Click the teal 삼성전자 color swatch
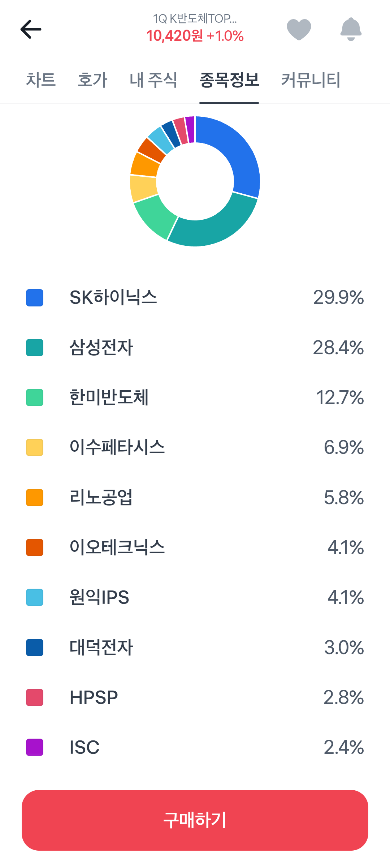390x868 pixels. coord(35,348)
